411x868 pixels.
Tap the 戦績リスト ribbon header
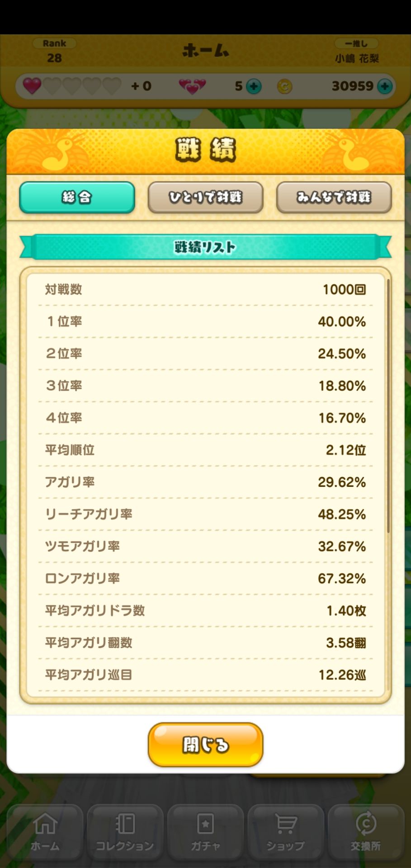point(205,247)
